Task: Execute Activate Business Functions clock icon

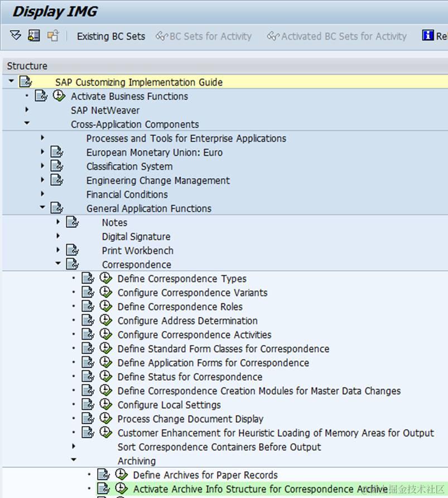Action: click(x=59, y=95)
